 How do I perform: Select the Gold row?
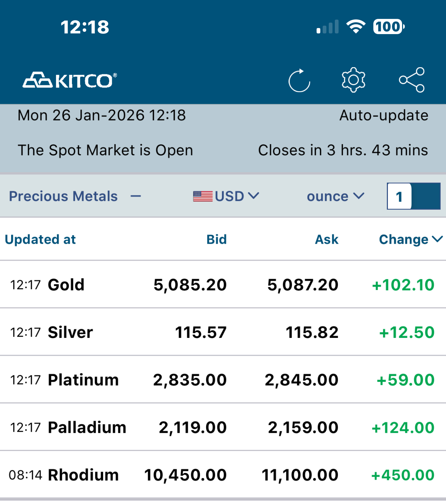[66, 285]
